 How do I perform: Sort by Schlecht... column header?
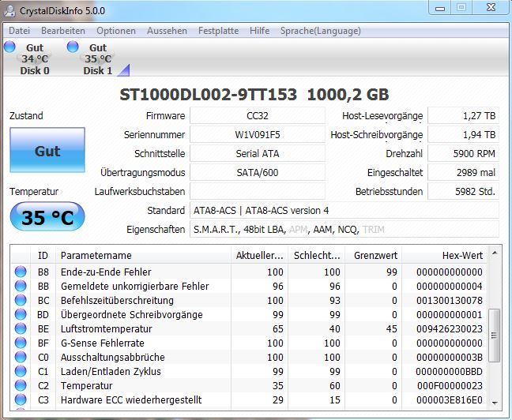point(316,255)
